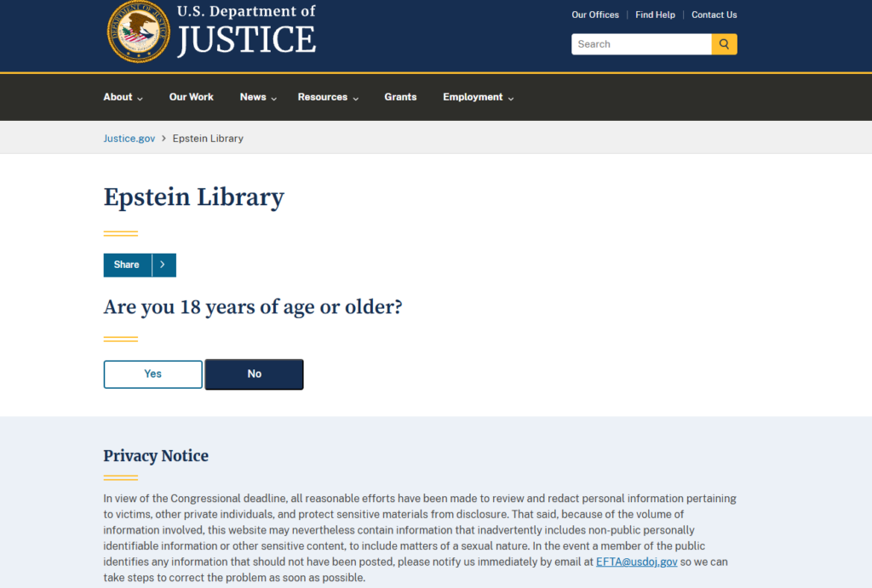Select Our Work in the navigation bar

coord(191,97)
